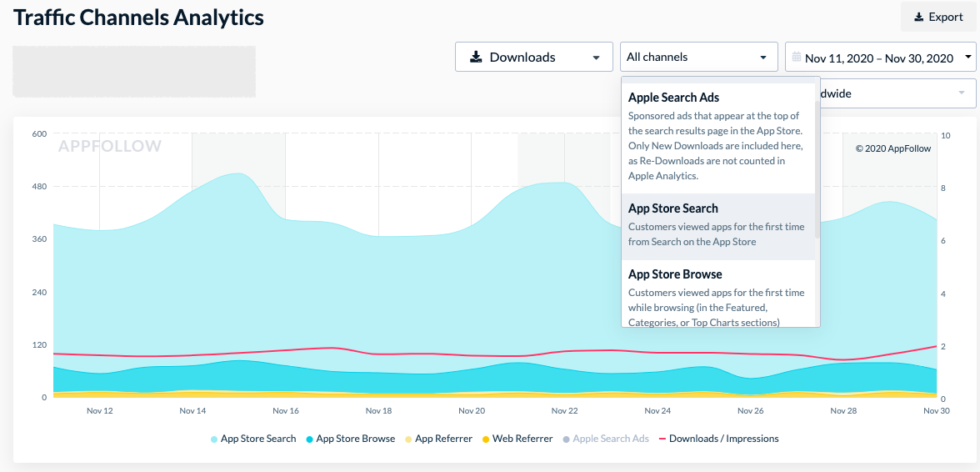Toggle App Referrer legend series

point(438,439)
